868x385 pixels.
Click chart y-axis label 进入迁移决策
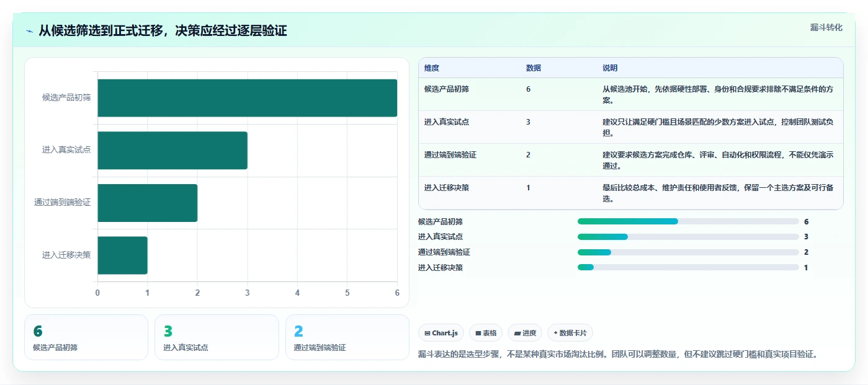pyautogui.click(x=66, y=255)
